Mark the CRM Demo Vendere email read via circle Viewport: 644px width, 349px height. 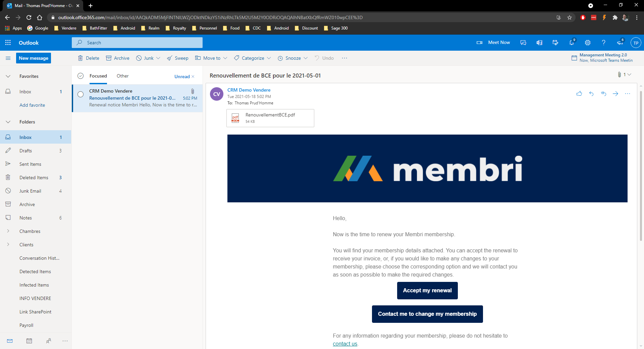pyautogui.click(x=80, y=94)
